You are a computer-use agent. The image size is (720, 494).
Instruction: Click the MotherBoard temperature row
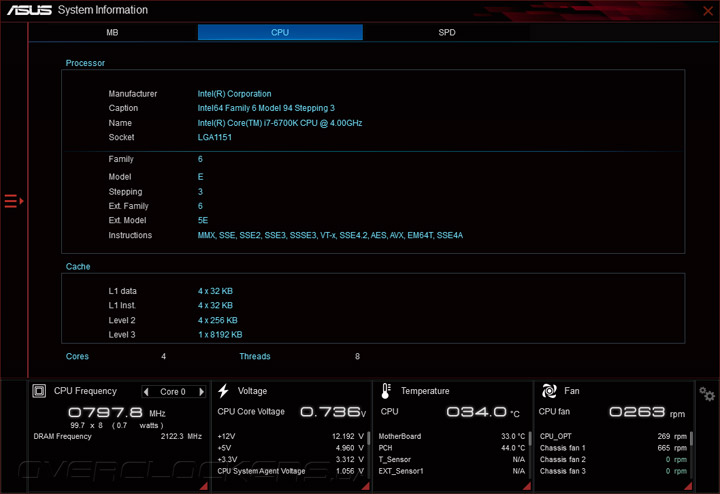click(x=452, y=436)
